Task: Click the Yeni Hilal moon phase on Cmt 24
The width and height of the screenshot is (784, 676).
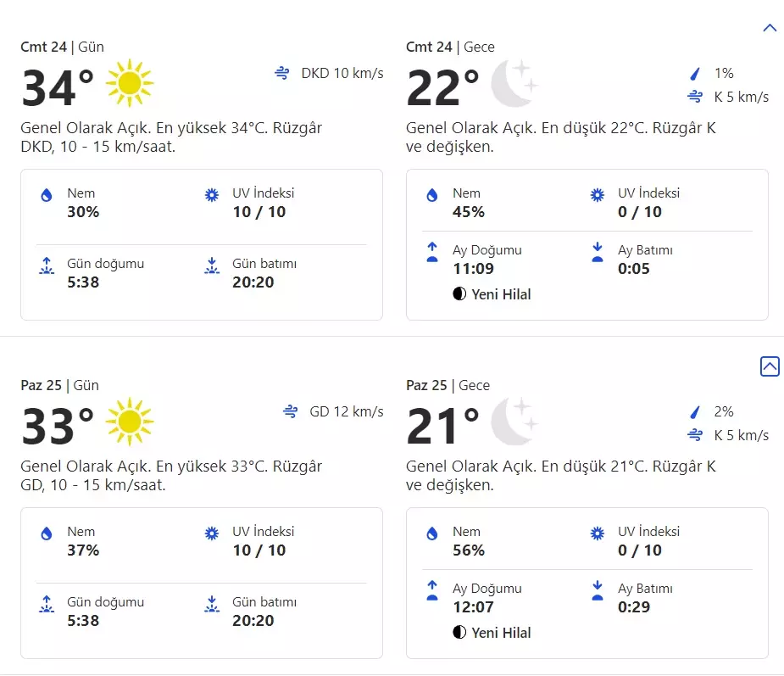Action: point(492,294)
